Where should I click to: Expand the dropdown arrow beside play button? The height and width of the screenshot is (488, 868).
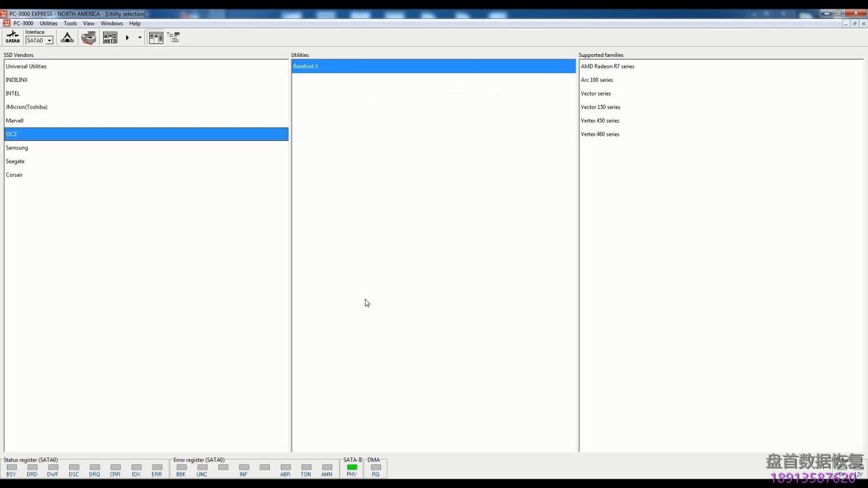(x=140, y=38)
